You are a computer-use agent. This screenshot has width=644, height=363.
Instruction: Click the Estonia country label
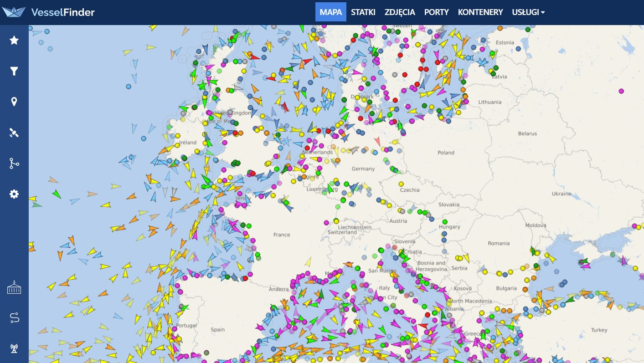point(505,42)
